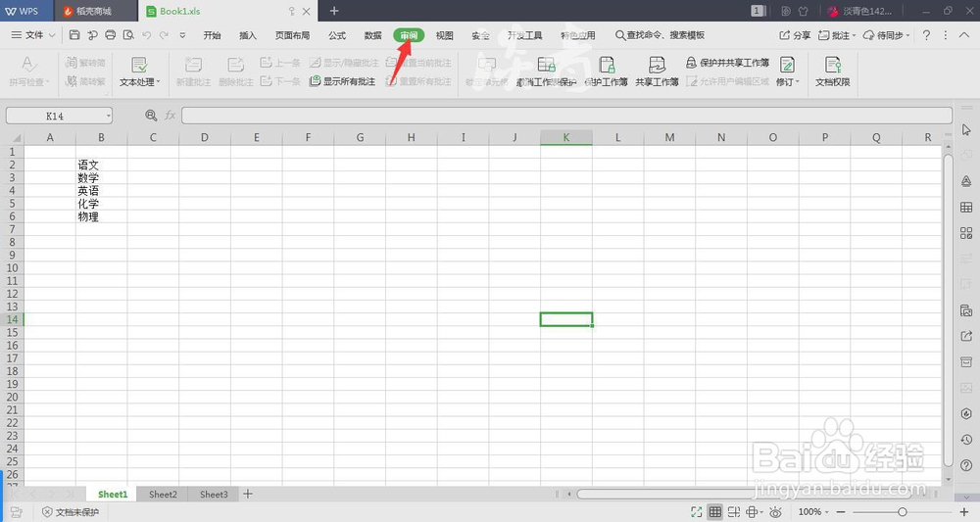Open the vertical three-dot more options menu

(x=946, y=35)
